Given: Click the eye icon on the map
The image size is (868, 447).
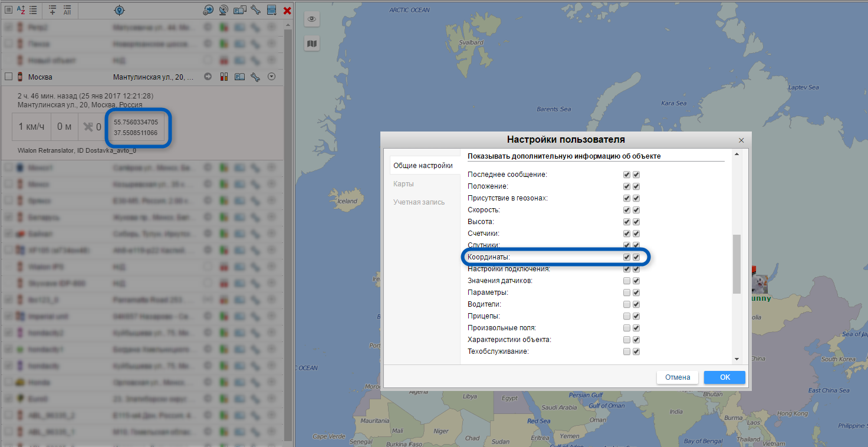Looking at the screenshot, I should [x=312, y=19].
